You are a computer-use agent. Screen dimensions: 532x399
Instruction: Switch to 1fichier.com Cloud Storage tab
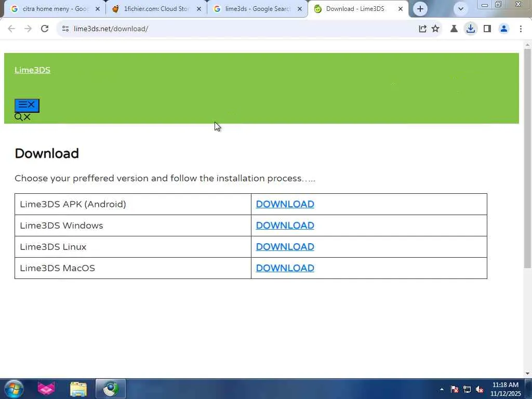point(156,9)
